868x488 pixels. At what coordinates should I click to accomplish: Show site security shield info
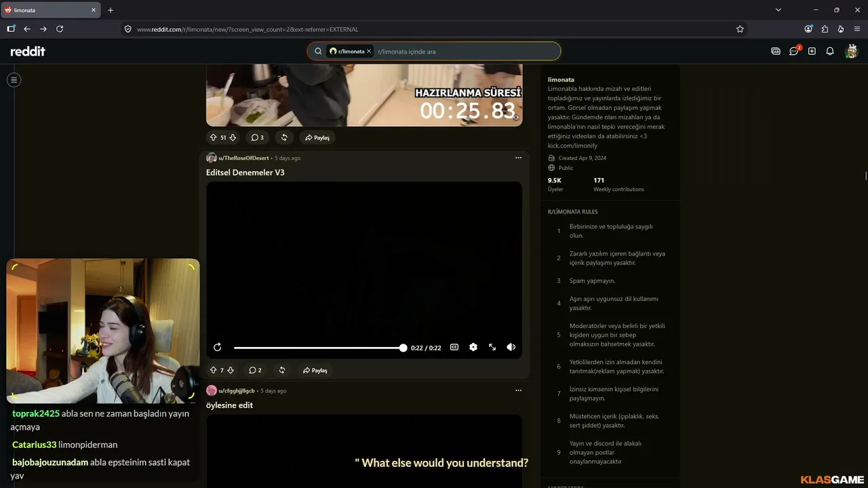[127, 29]
